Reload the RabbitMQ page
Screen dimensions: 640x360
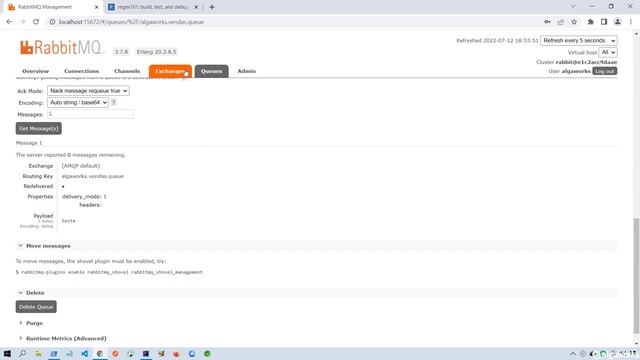pyautogui.click(x=36, y=22)
